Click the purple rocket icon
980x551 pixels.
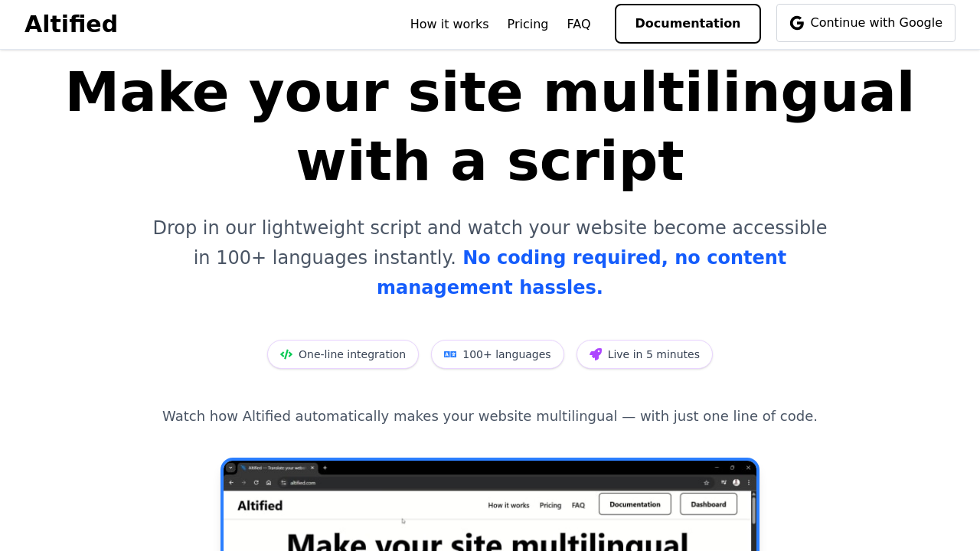tap(596, 354)
